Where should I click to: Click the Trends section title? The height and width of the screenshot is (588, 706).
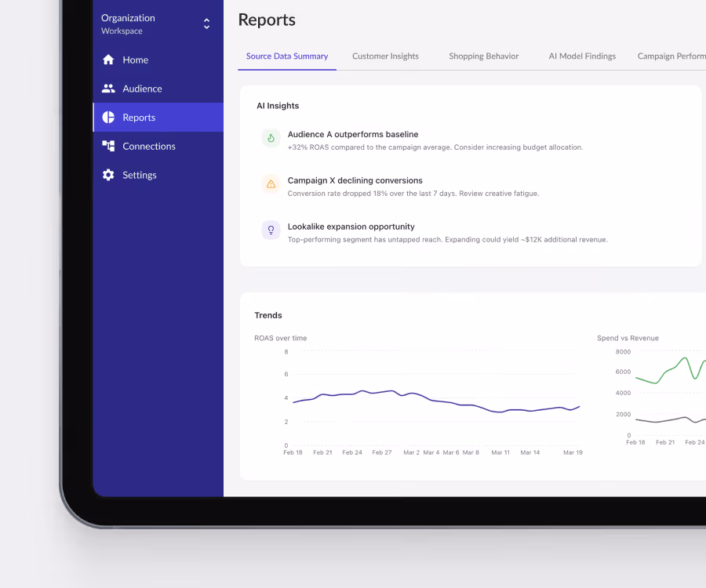point(268,315)
